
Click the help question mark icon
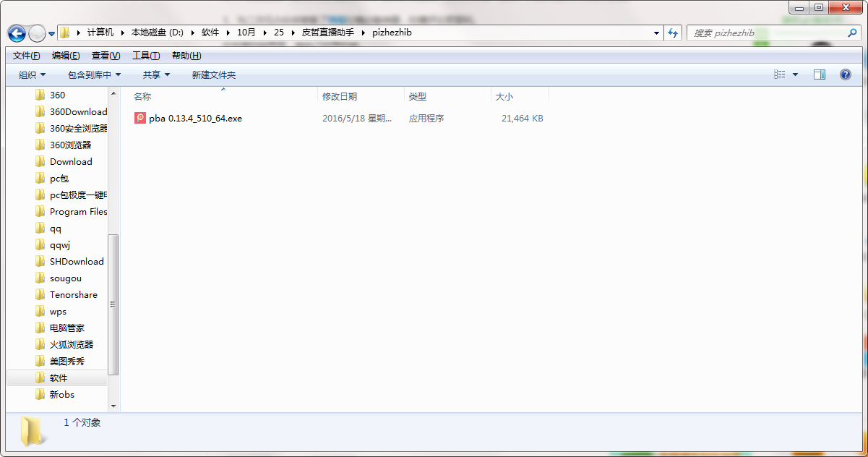coord(846,74)
